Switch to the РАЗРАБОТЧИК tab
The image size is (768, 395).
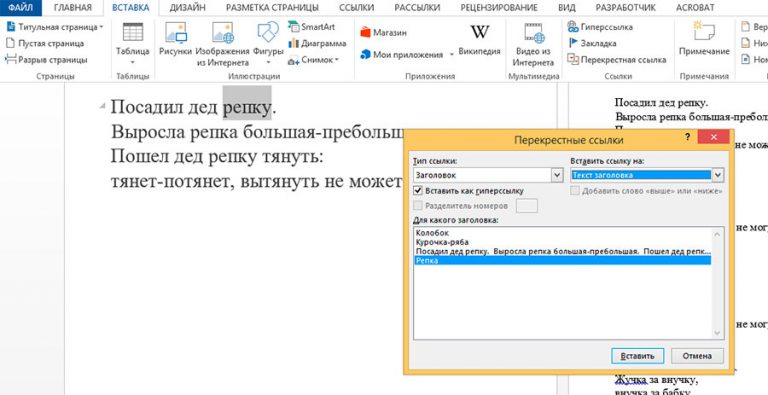[x=625, y=8]
